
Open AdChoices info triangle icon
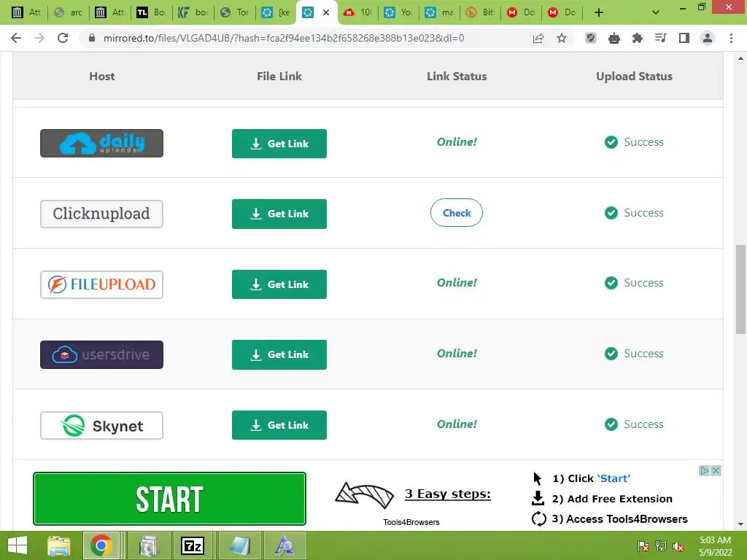[x=705, y=470]
